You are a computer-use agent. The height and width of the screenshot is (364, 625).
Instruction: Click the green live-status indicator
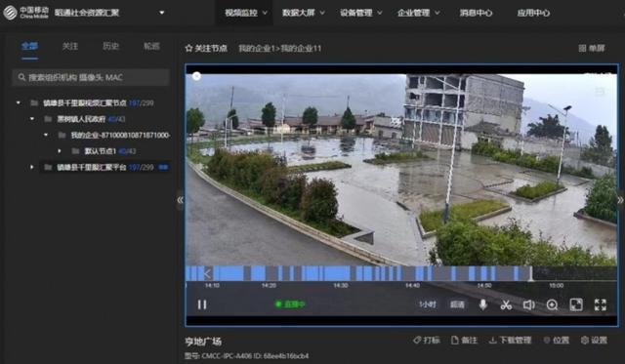coord(290,304)
